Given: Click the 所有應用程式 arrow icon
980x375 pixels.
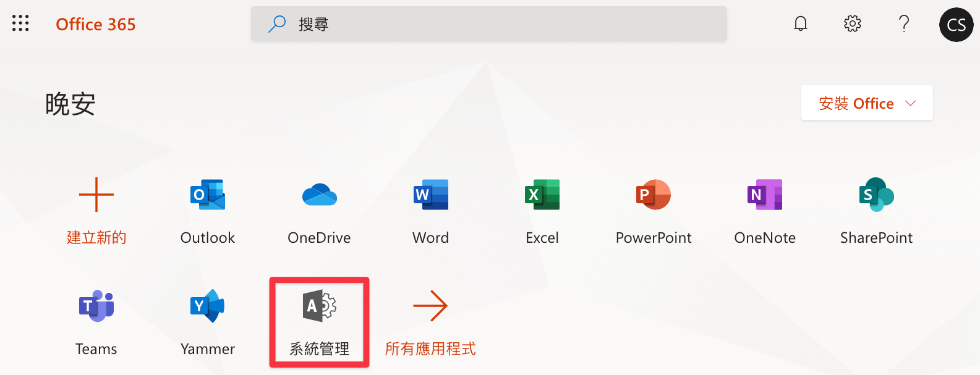Looking at the screenshot, I should pyautogui.click(x=430, y=306).
